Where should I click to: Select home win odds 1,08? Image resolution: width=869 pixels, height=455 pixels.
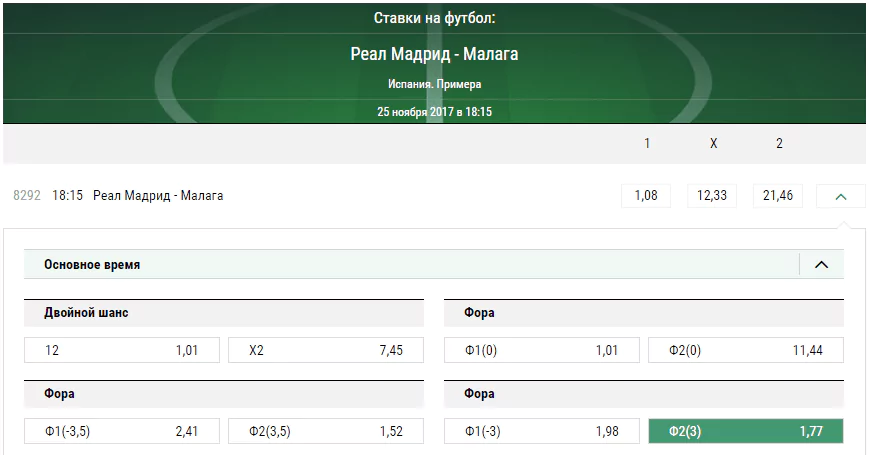coord(646,196)
